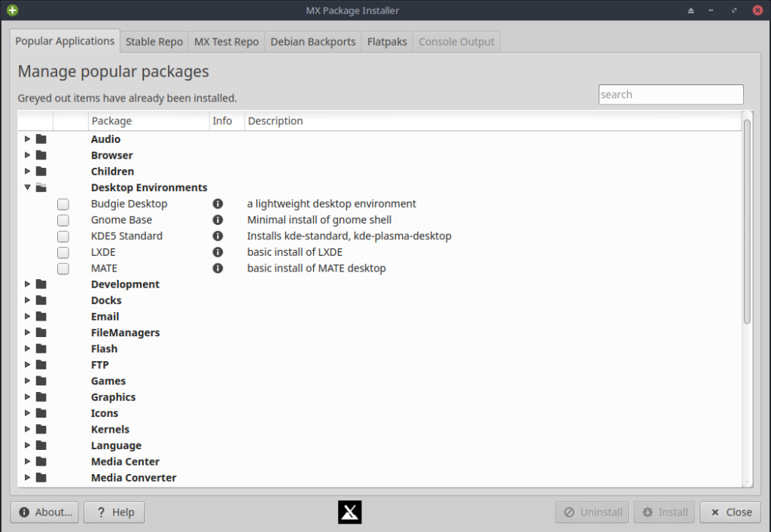Check the Budgie Desktop checkbox
Viewport: 771px width, 532px height.
63,204
